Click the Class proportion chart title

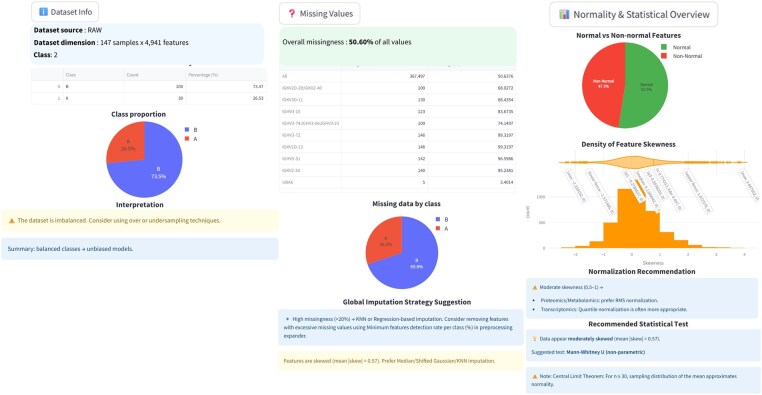click(x=139, y=114)
